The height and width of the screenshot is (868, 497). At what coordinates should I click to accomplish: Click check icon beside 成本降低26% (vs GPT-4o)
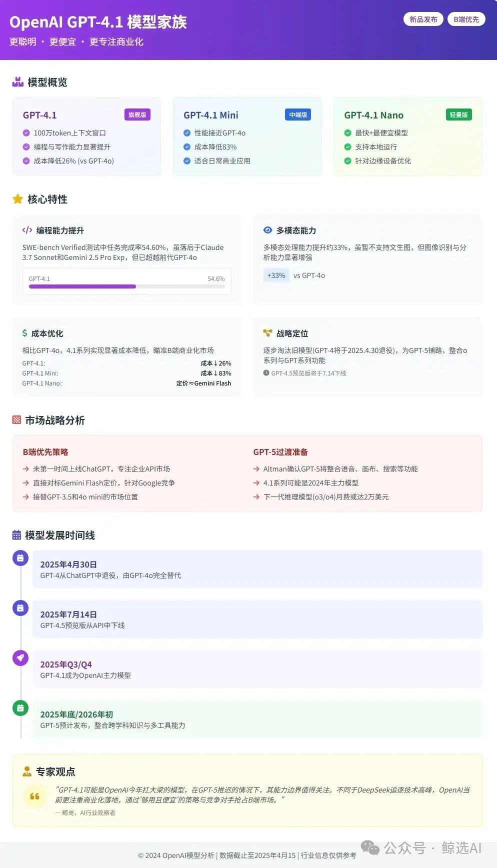(26, 161)
